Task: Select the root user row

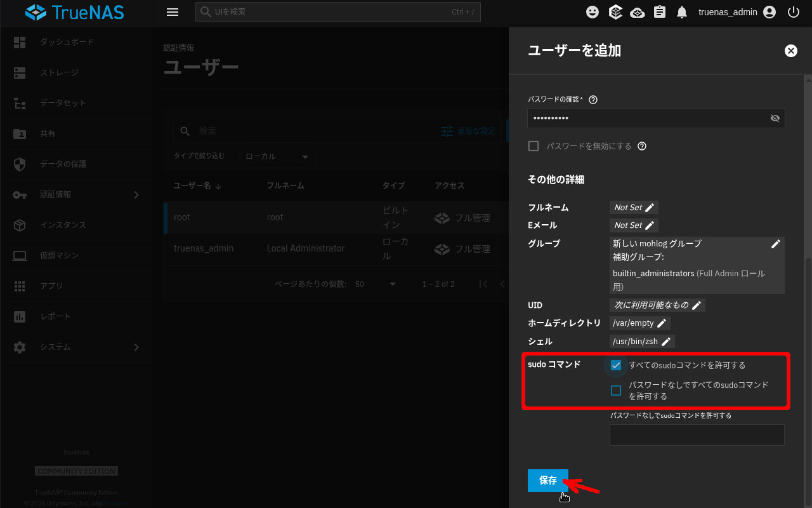Action: coord(336,217)
